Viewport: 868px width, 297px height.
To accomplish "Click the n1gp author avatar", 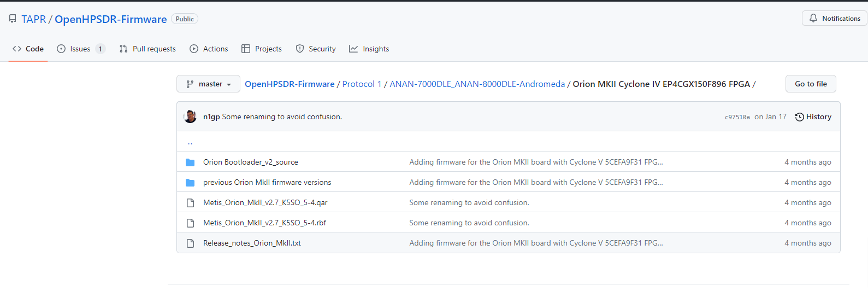I will (x=190, y=117).
